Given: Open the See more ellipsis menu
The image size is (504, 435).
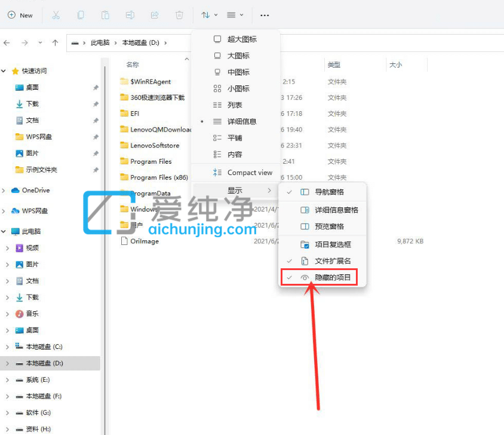Looking at the screenshot, I should pyautogui.click(x=265, y=15).
